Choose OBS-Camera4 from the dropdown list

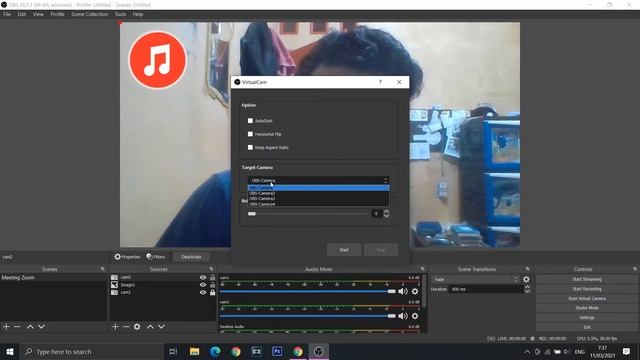318,204
